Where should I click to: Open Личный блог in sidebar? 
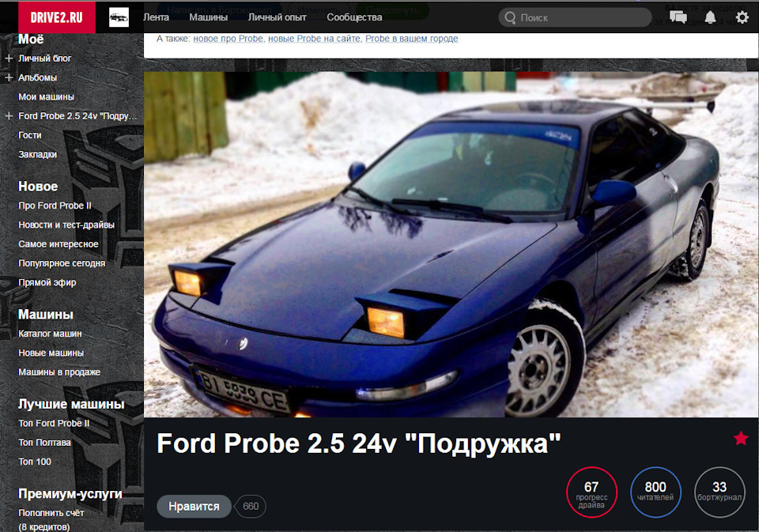44,58
